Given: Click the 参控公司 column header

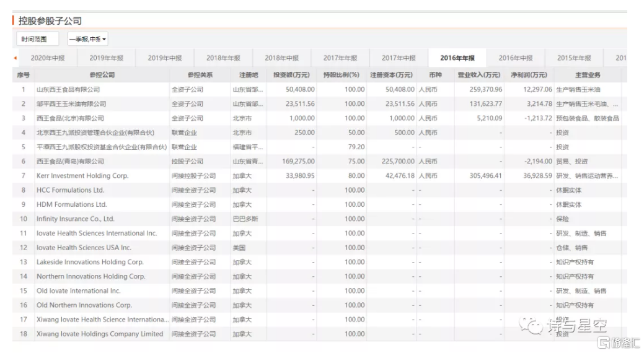Looking at the screenshot, I should click(102, 75).
